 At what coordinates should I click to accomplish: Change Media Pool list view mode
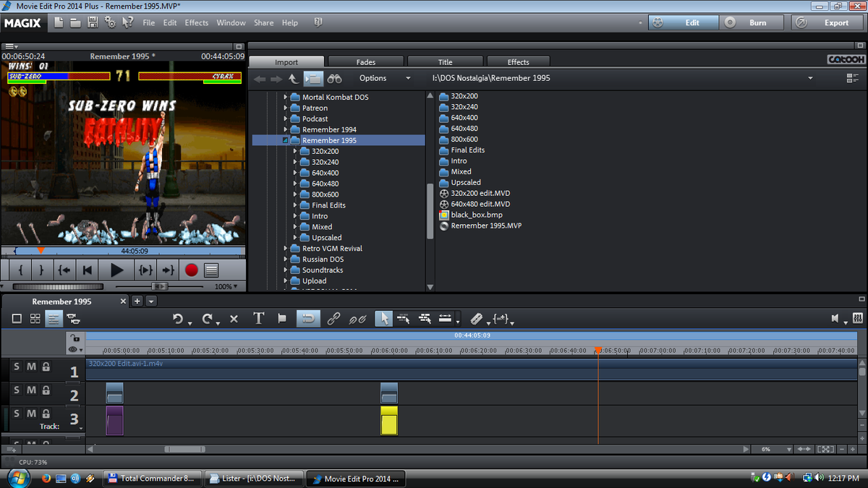coord(853,78)
